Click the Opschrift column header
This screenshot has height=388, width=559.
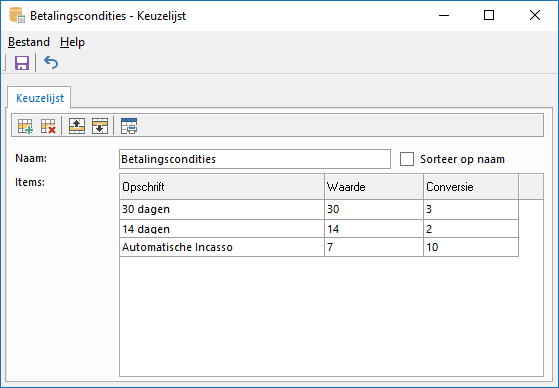222,187
